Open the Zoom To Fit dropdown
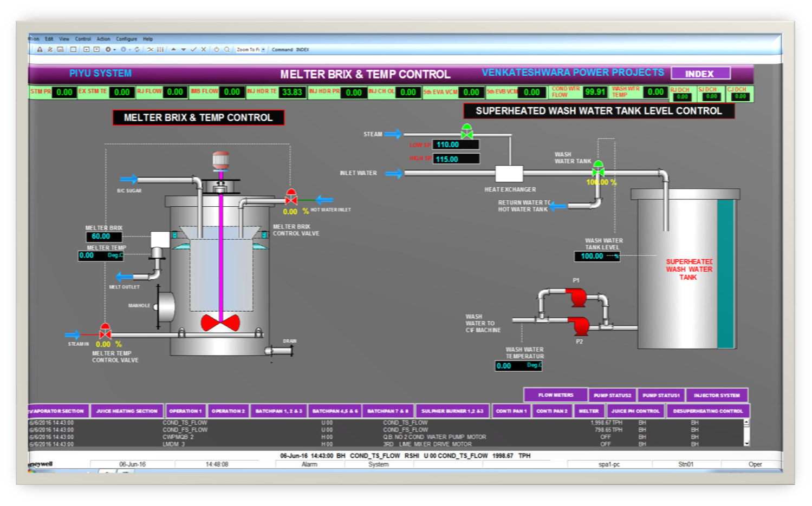This screenshot has width=812, height=506. (263, 49)
